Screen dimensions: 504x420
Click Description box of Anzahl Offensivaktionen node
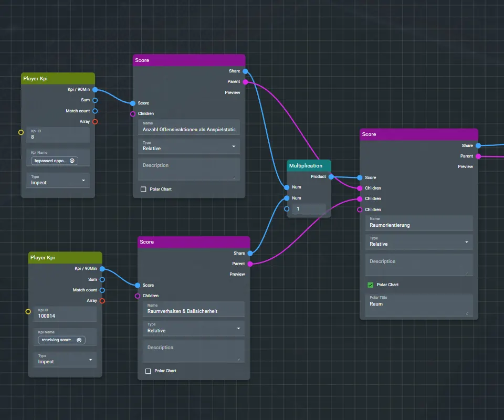click(x=189, y=170)
